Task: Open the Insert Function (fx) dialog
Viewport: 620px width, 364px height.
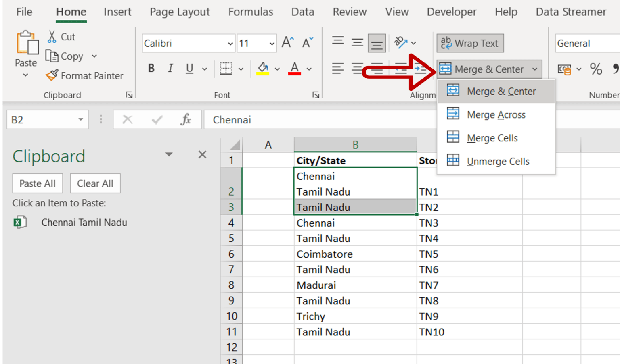Action: [185, 119]
